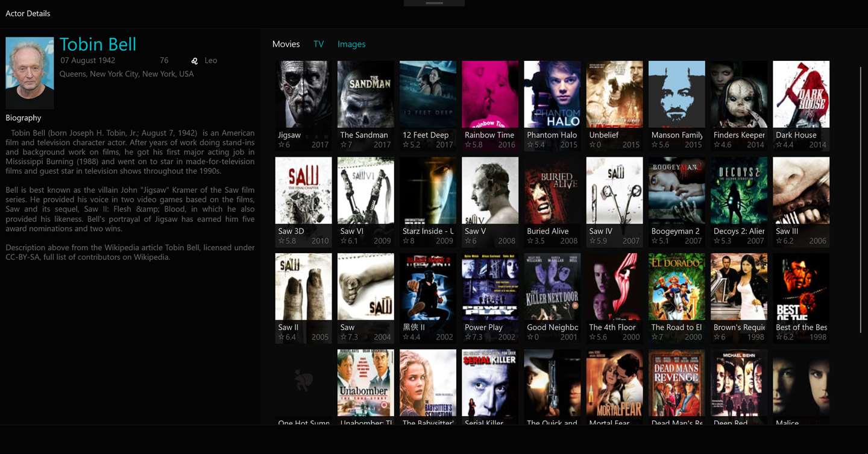Select the 12 Feet Deep poster
This screenshot has height=454, width=868.
point(427,94)
